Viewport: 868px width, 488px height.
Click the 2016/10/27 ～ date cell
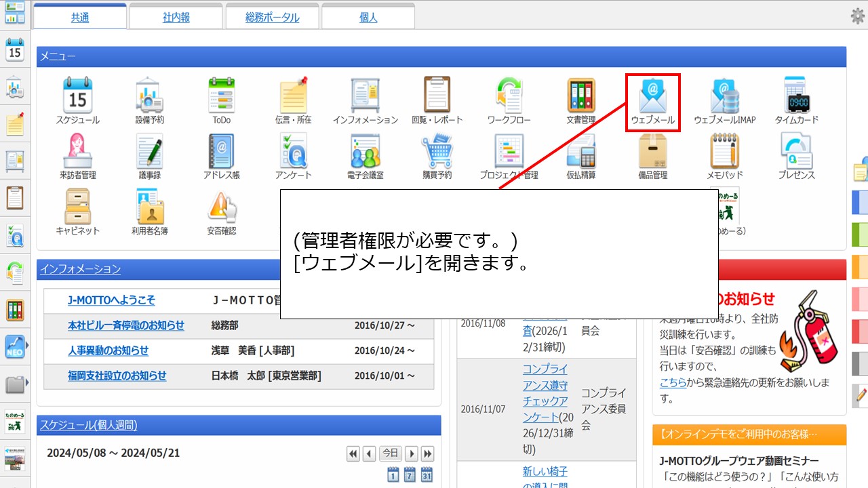(384, 325)
